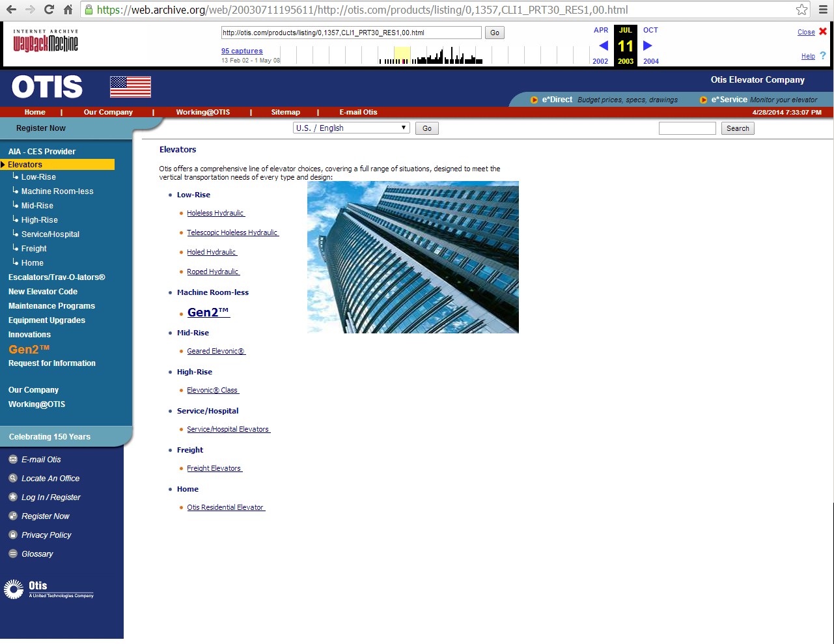
Task: Click the OTIS logo
Action: click(x=47, y=87)
